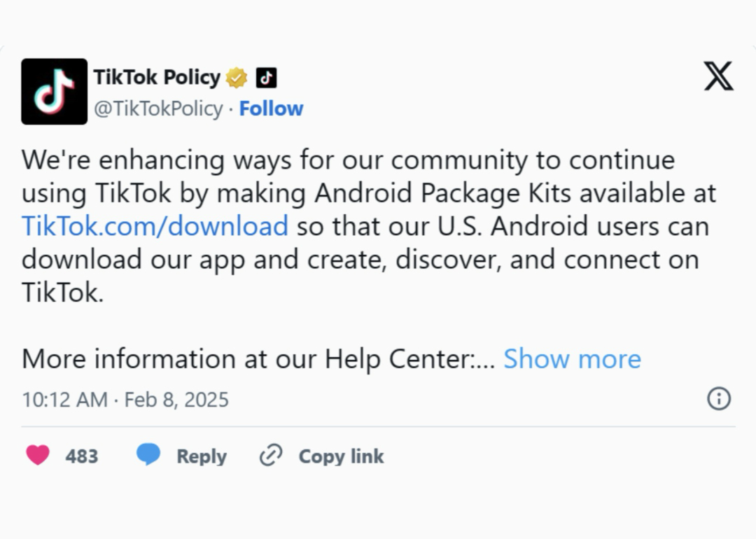Click the 10:12 AM post time
The image size is (756, 539).
click(x=64, y=400)
